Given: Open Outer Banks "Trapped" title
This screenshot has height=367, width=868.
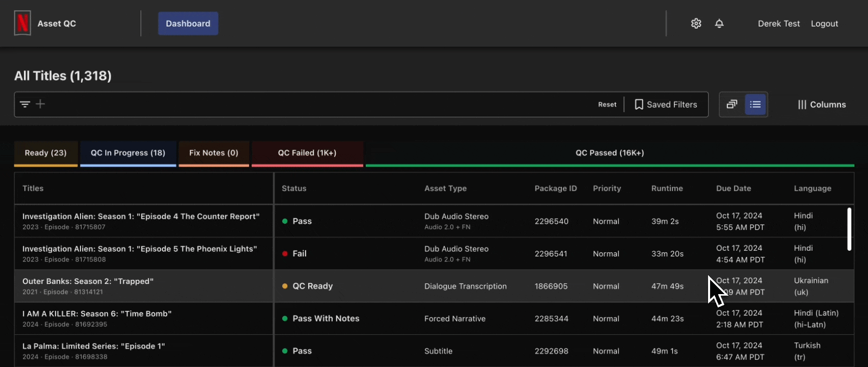Looking at the screenshot, I should tap(88, 281).
